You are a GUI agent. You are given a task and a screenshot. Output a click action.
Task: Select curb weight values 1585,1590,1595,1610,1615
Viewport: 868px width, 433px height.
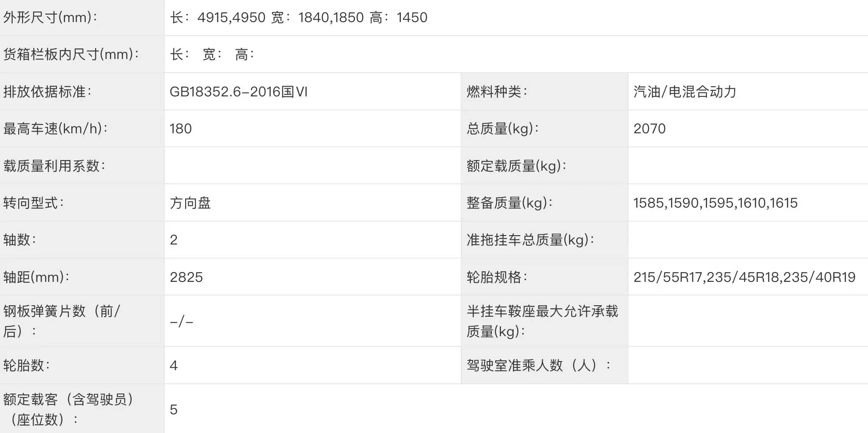(715, 203)
